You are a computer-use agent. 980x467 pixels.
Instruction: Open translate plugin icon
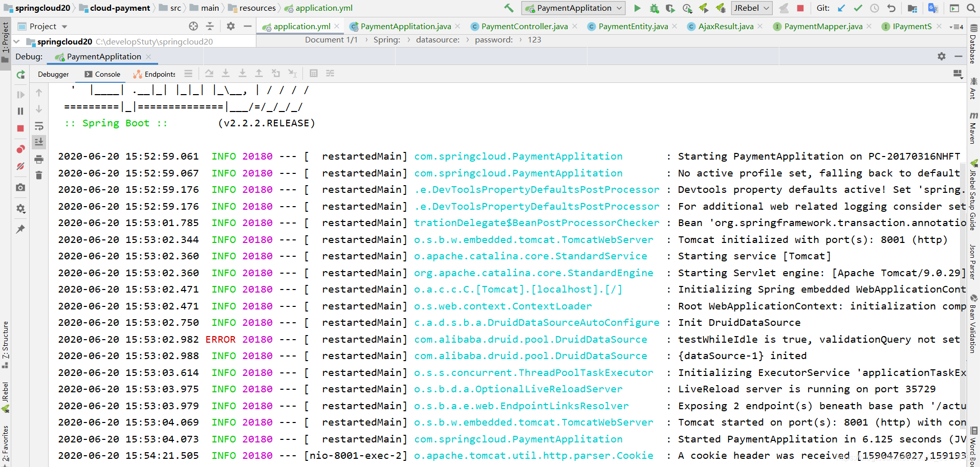pyautogui.click(x=933, y=8)
